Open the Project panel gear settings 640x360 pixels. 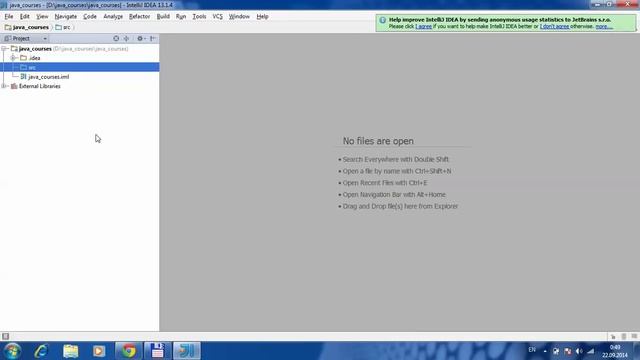coord(140,38)
